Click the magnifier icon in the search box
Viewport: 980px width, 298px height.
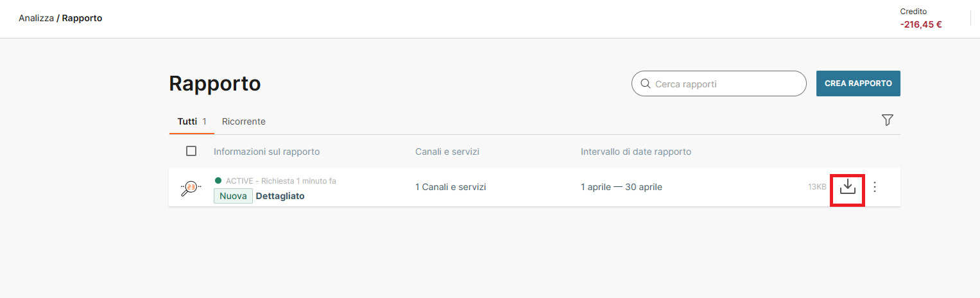pos(645,84)
